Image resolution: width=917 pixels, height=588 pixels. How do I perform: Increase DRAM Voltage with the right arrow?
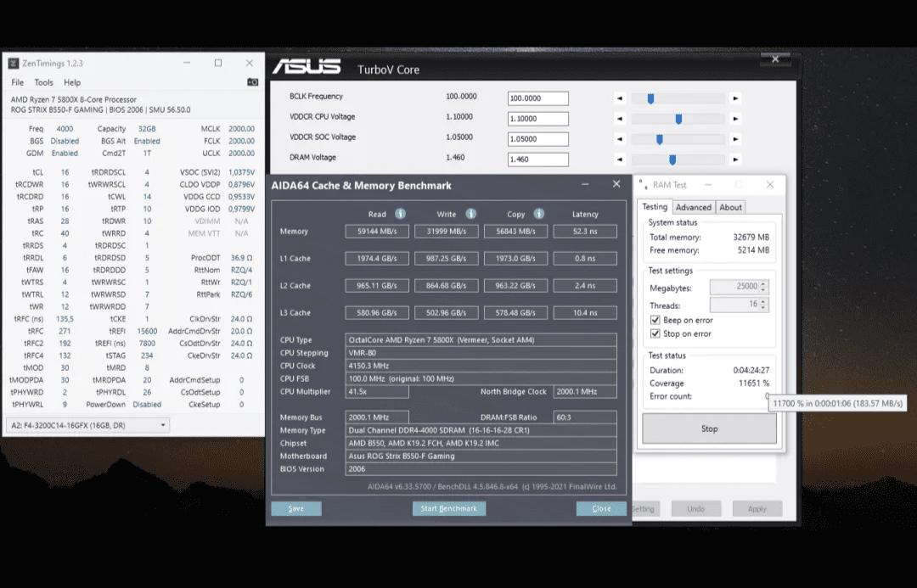[735, 160]
